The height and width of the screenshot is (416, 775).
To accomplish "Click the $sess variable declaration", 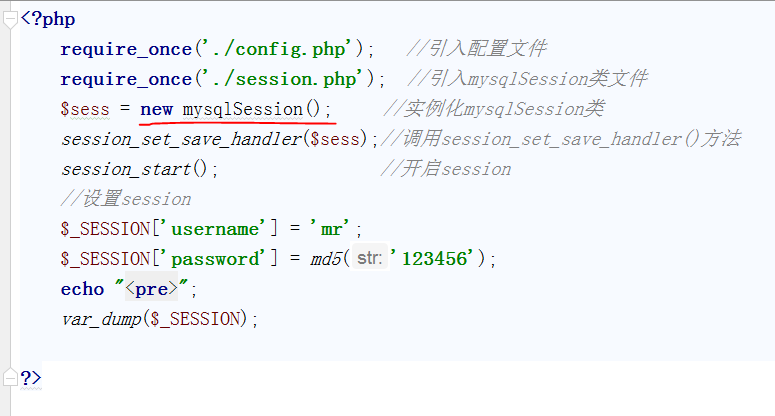I will point(85,109).
